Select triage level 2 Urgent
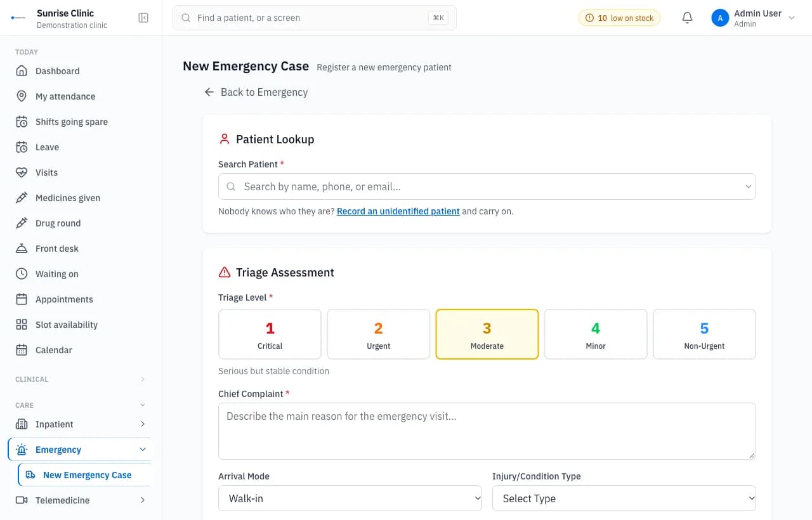This screenshot has height=520, width=812. tap(378, 334)
